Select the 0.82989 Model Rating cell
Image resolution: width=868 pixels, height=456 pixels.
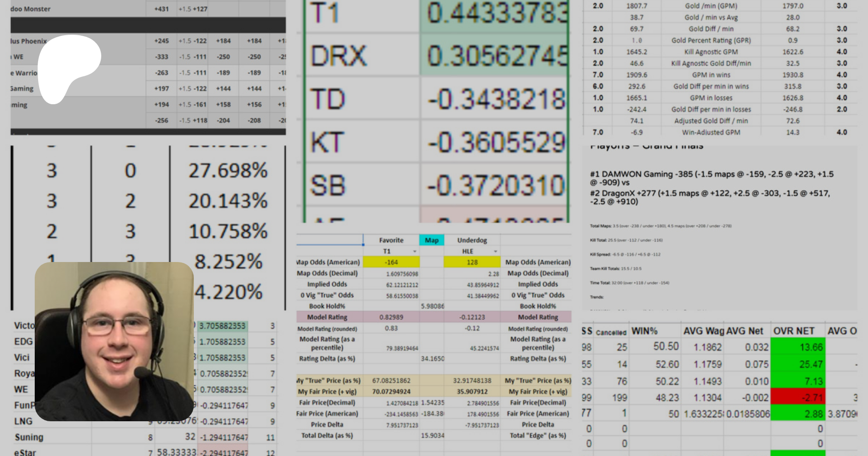(x=391, y=317)
